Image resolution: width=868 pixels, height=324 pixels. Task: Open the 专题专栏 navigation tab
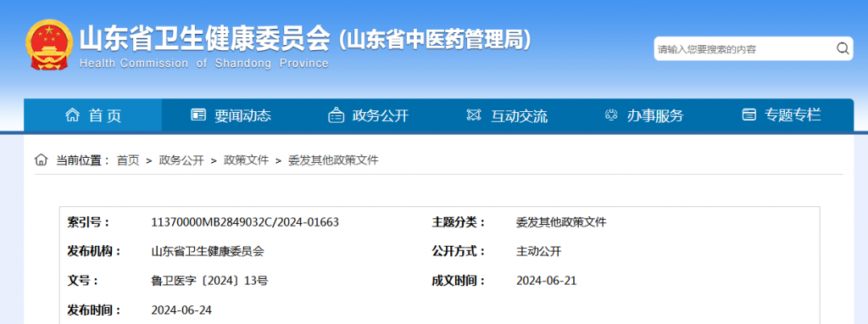coord(781,115)
